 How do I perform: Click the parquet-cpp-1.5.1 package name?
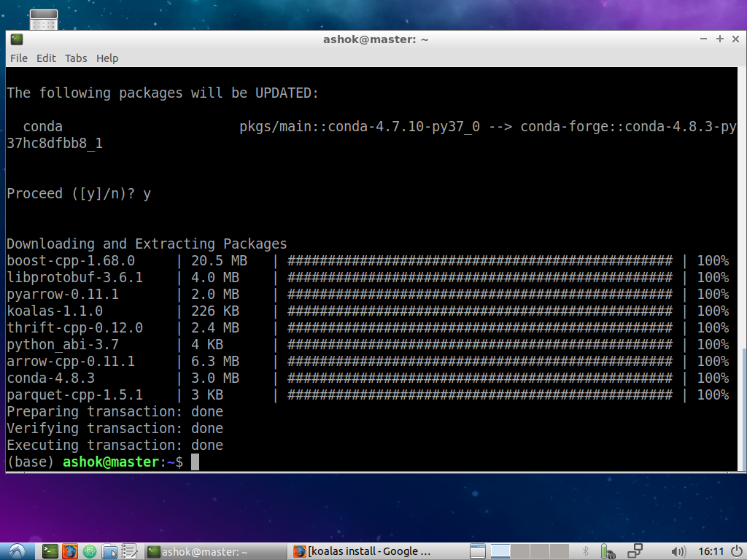tap(75, 394)
